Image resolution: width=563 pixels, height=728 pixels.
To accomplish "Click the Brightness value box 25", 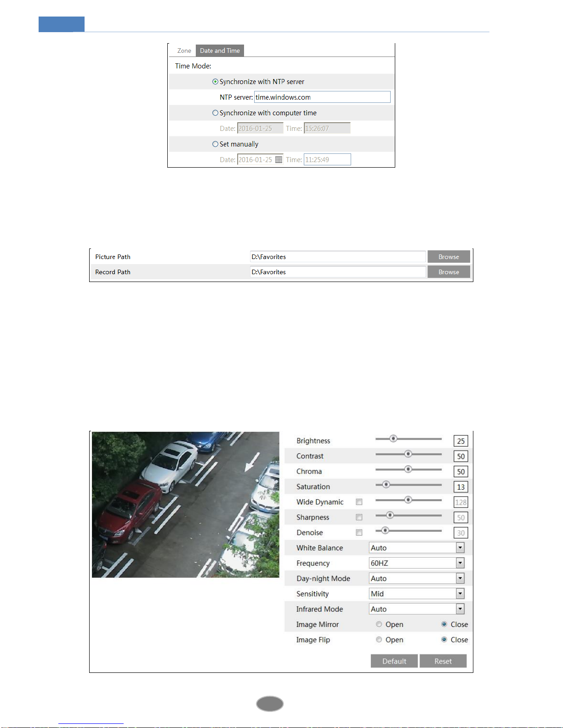I will coord(461,441).
